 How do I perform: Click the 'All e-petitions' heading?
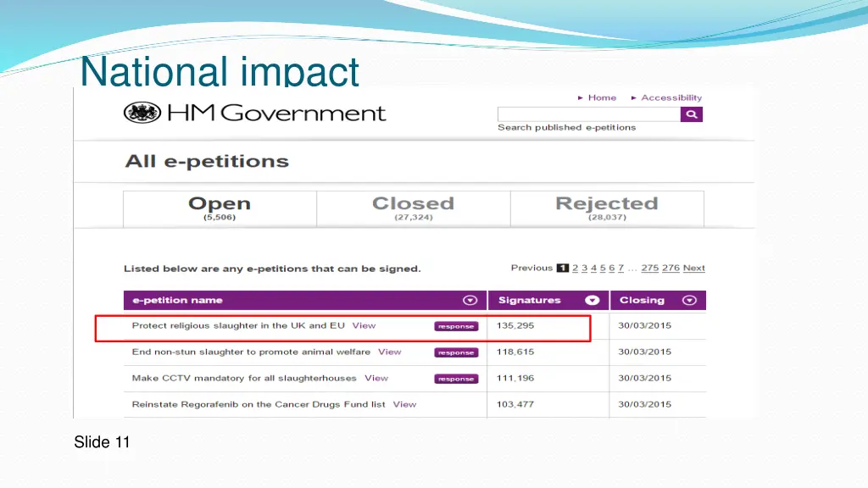pyautogui.click(x=207, y=161)
